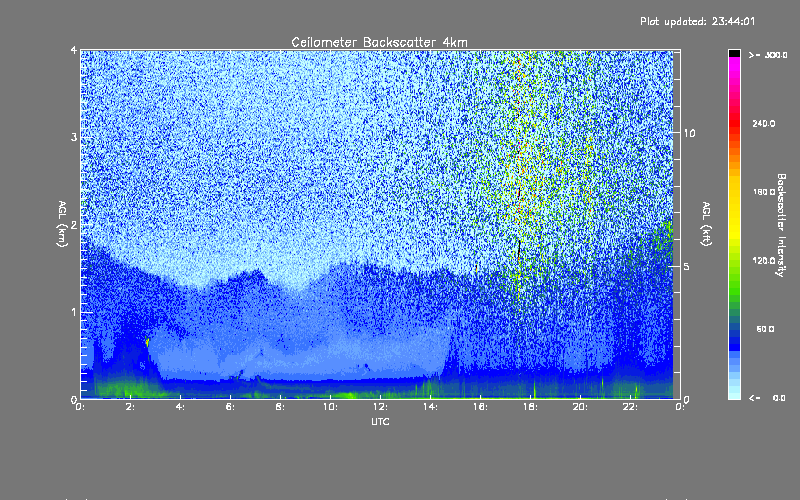The image size is (800, 500).
Task: Click the '120.0' colorbar value
Action: (764, 260)
